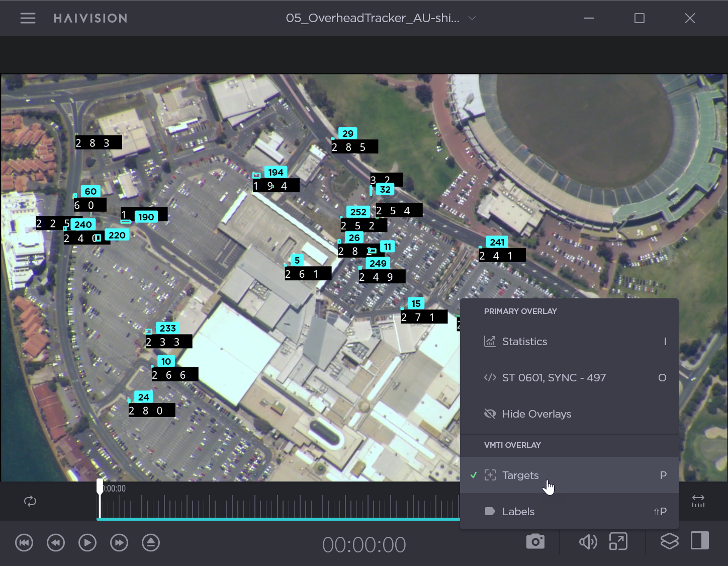Toggle loop playback icon
Screen dimensions: 728x566
(x=30, y=501)
